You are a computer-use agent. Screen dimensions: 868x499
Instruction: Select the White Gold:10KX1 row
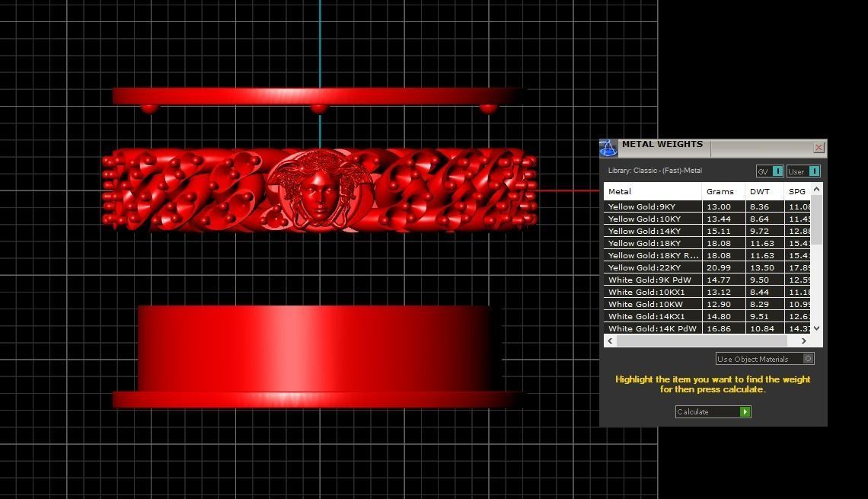pyautogui.click(x=707, y=292)
